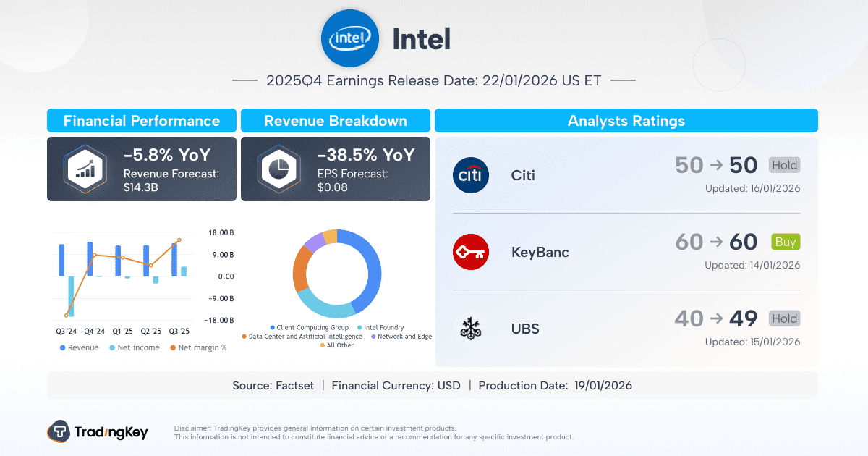Click the KeyBanc red key logo

[471, 252]
